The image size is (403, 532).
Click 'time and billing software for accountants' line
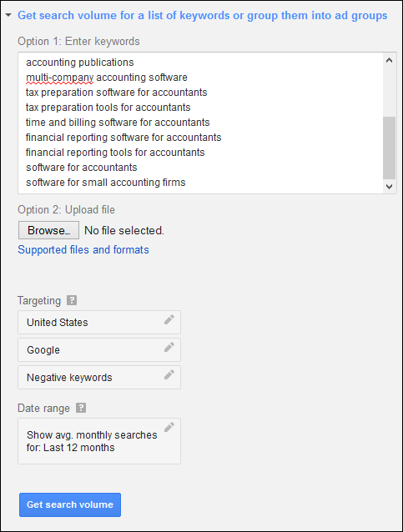pos(118,122)
